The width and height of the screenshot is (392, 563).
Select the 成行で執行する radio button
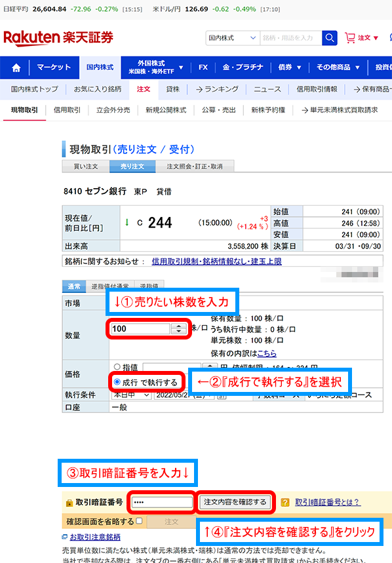pos(117,382)
